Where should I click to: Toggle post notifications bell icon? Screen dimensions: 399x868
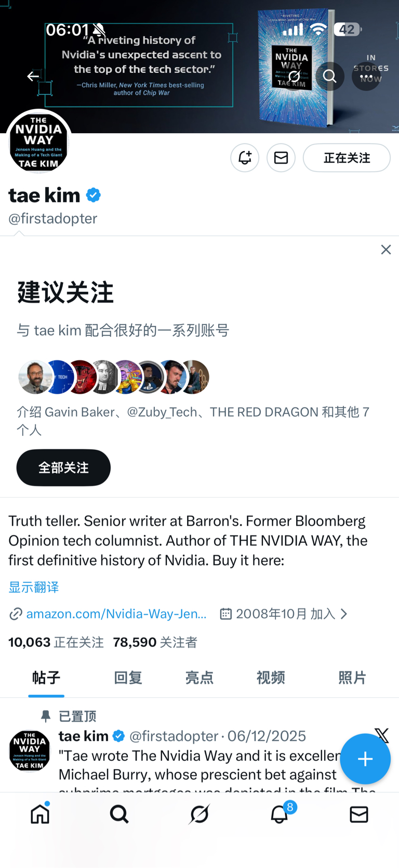coord(245,158)
